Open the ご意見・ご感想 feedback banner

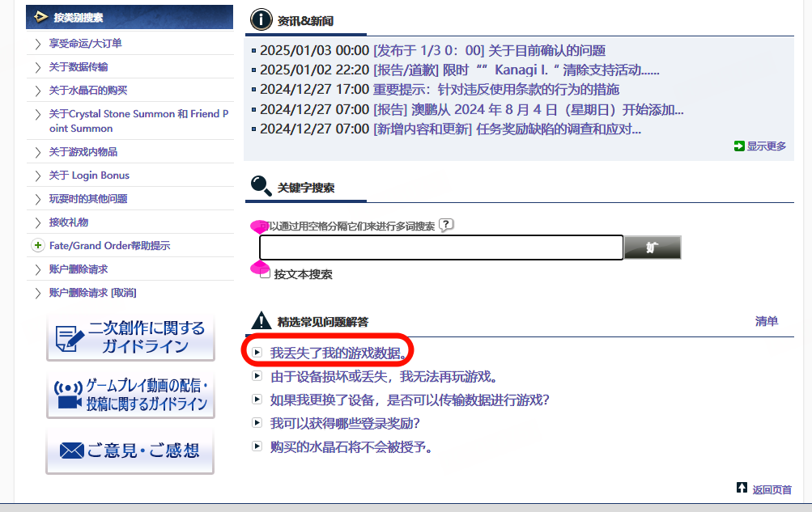[130, 451]
